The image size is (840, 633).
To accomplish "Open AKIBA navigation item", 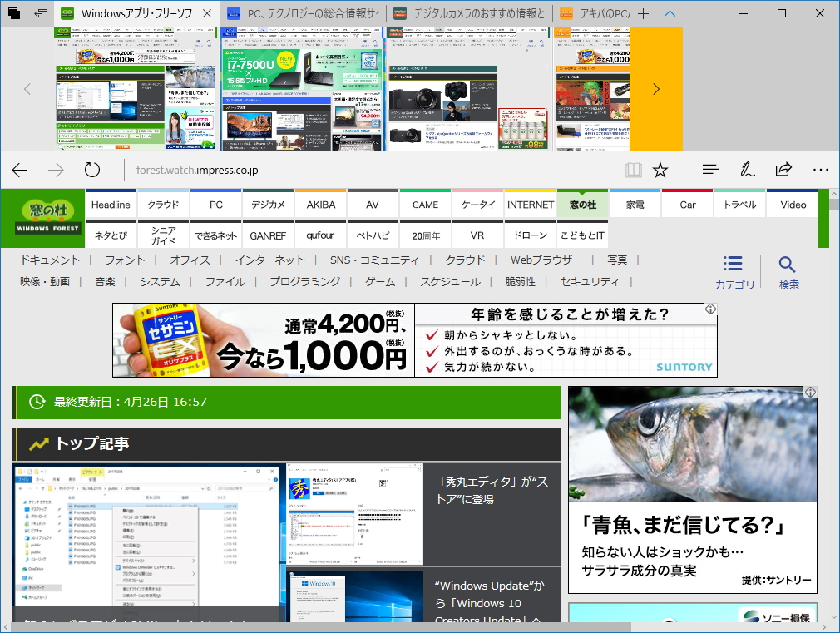I will pyautogui.click(x=321, y=205).
